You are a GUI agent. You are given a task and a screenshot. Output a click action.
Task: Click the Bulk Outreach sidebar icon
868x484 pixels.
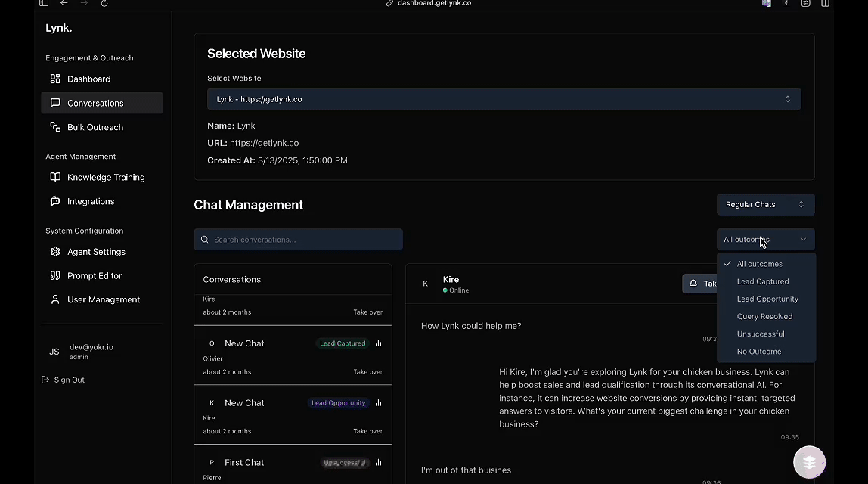click(55, 127)
